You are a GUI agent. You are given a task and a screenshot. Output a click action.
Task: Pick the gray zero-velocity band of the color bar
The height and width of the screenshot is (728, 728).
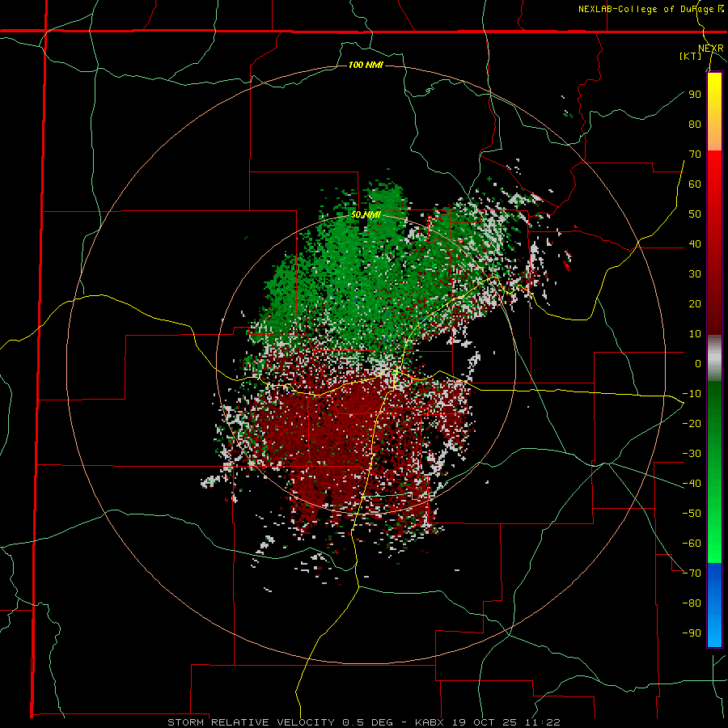point(714,358)
